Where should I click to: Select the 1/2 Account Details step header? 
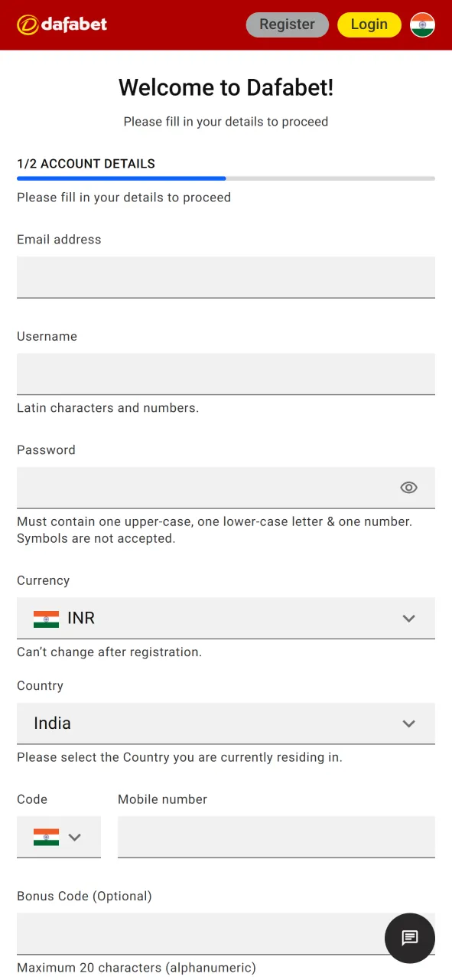[x=86, y=163]
